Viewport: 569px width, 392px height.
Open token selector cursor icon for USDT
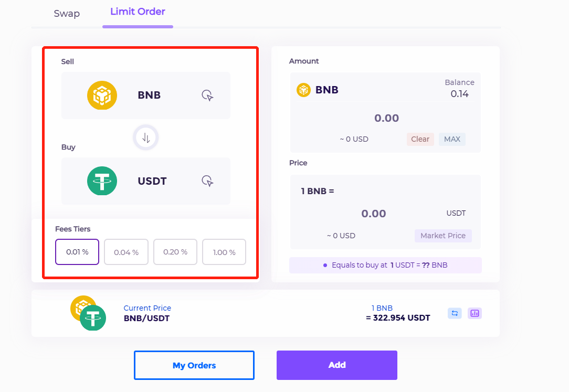pos(207,181)
